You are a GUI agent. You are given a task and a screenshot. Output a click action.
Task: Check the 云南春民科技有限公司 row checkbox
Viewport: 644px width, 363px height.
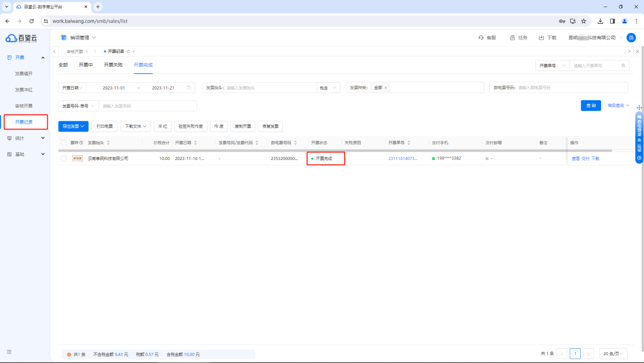[x=64, y=158]
